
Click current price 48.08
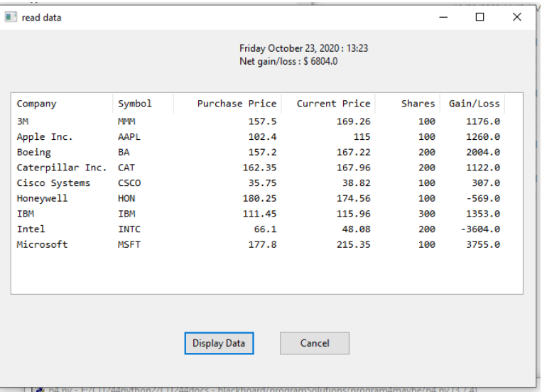tap(357, 229)
